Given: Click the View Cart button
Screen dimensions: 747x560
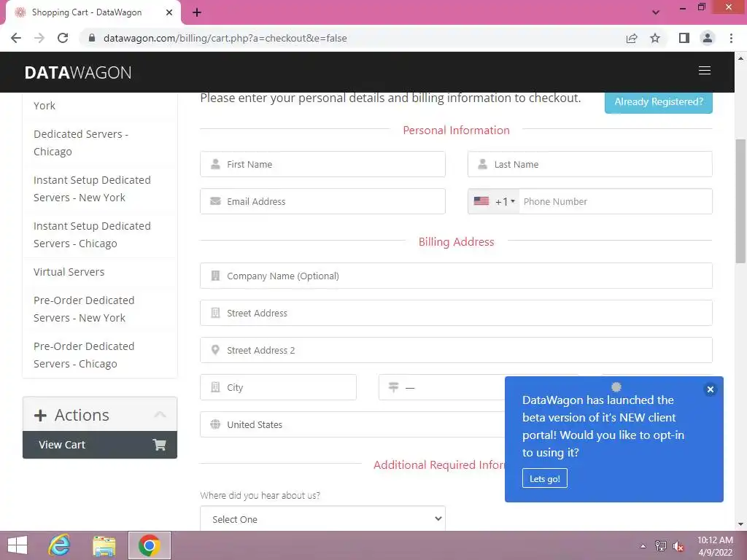Looking at the screenshot, I should (x=99, y=445).
